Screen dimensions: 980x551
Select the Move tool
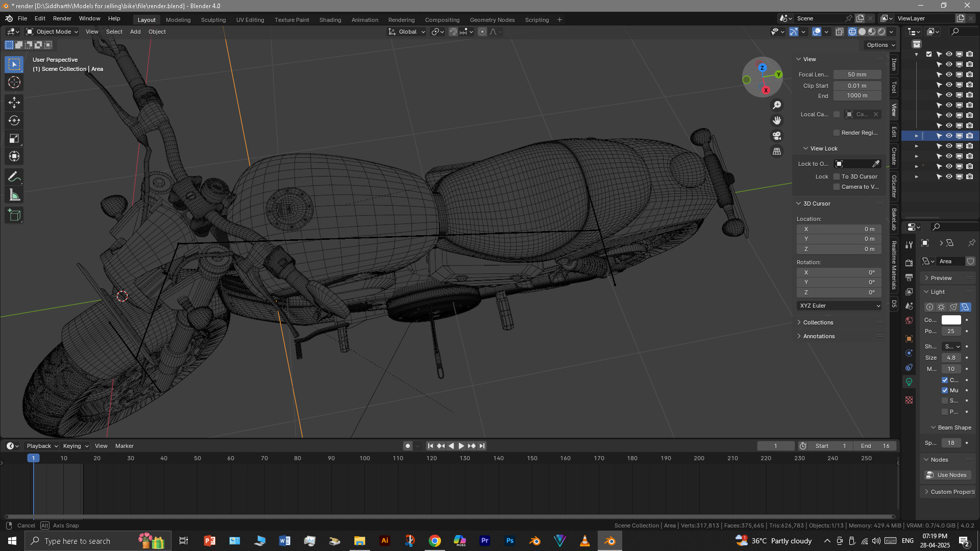(x=14, y=103)
